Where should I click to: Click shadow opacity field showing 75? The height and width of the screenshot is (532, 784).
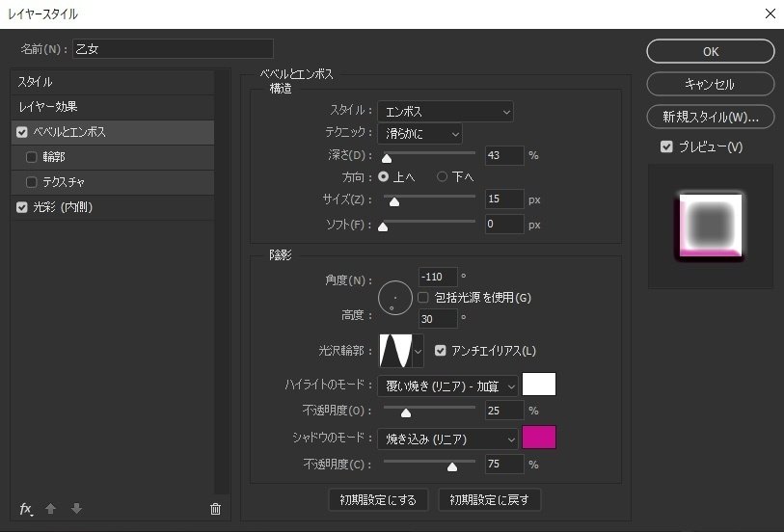click(x=504, y=465)
